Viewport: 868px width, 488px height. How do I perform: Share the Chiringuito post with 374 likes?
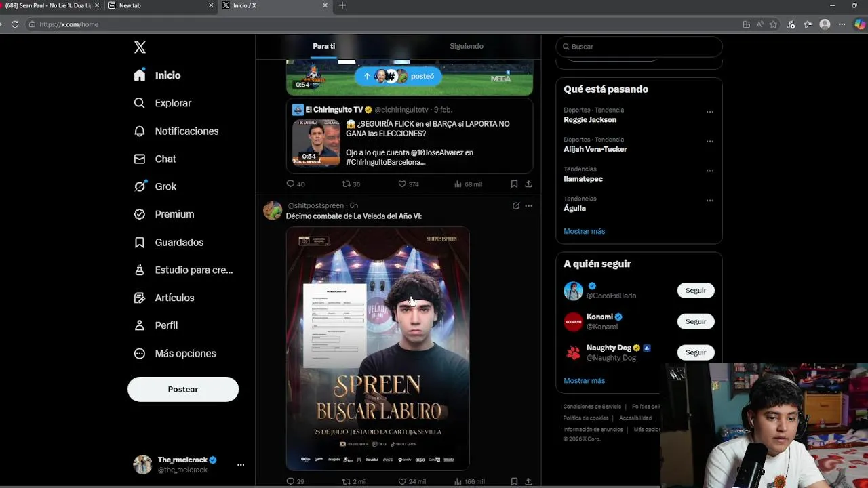[x=528, y=184]
